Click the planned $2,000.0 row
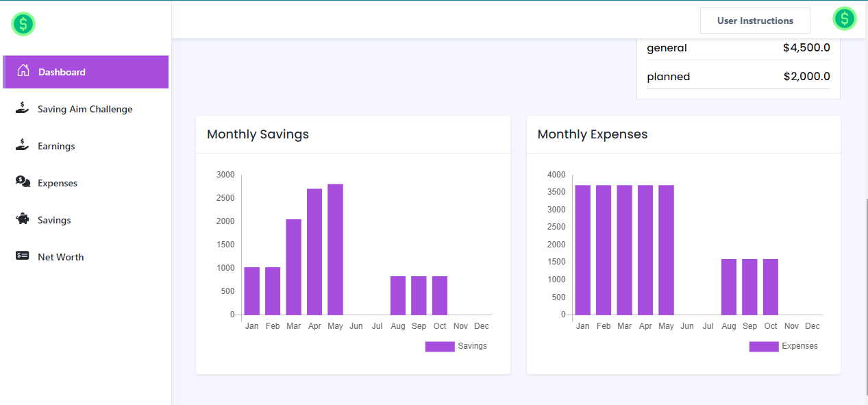 (x=738, y=77)
